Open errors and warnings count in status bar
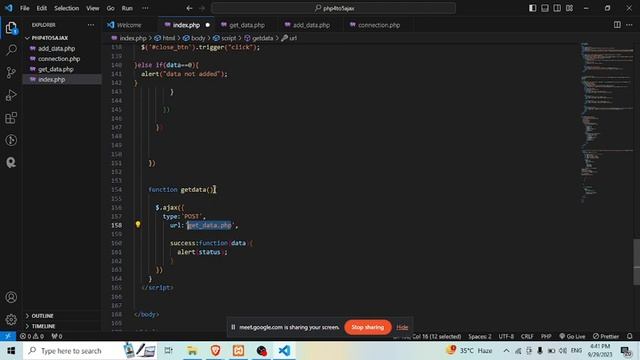 click(32, 336)
